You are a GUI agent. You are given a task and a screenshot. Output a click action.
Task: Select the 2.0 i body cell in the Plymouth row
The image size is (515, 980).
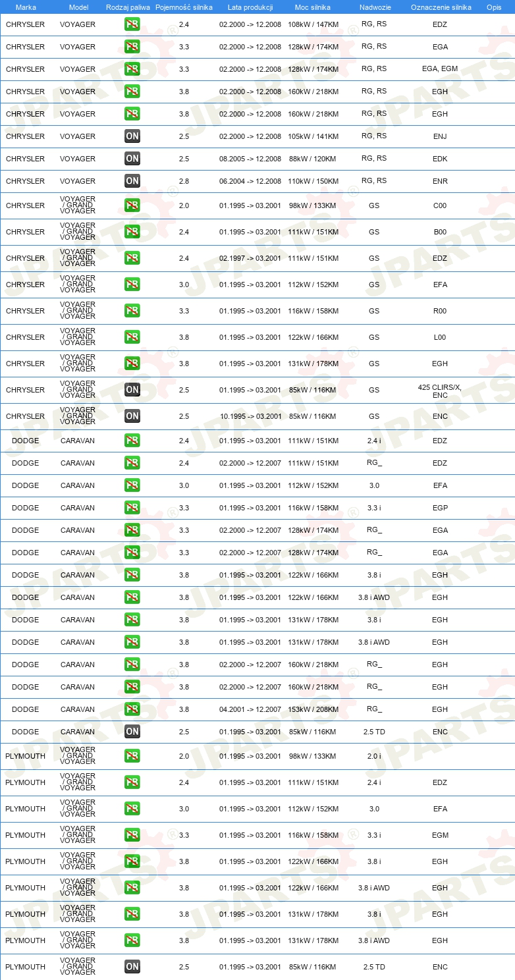374,756
